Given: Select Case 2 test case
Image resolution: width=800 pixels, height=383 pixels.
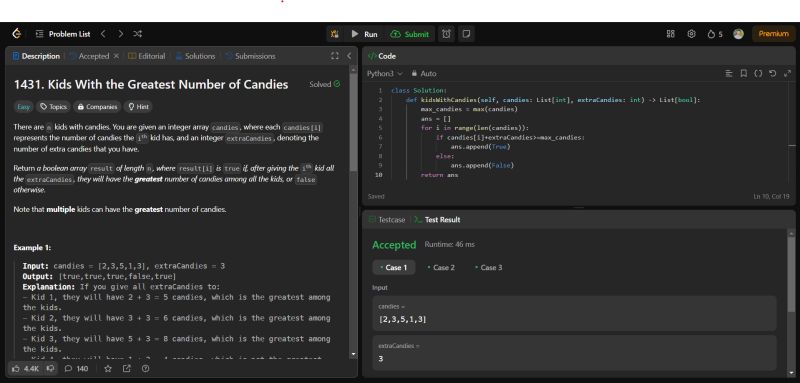Looking at the screenshot, I should 441,267.
